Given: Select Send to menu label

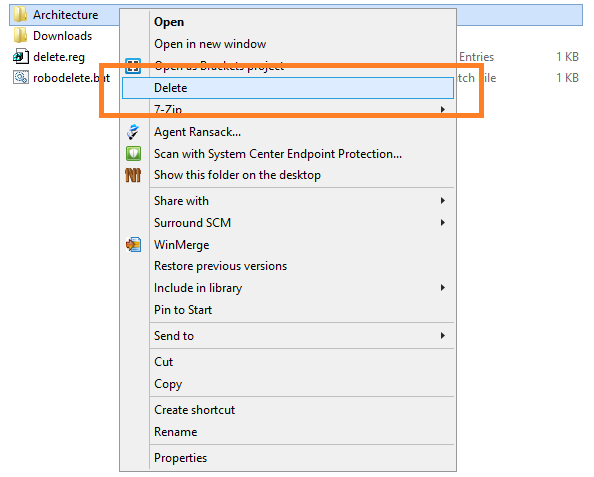Looking at the screenshot, I should tap(174, 336).
